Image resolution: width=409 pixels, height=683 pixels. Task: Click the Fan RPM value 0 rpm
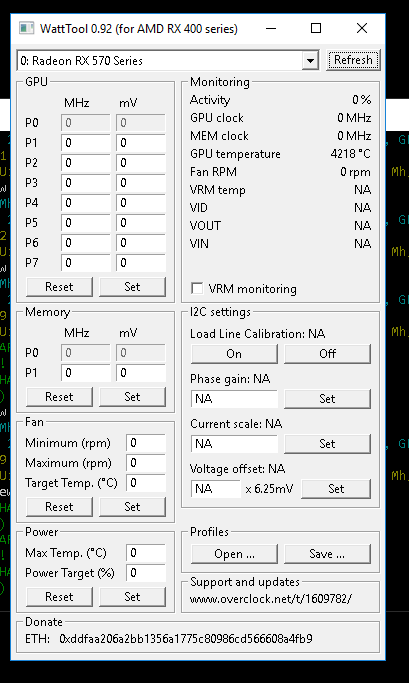(x=355, y=172)
